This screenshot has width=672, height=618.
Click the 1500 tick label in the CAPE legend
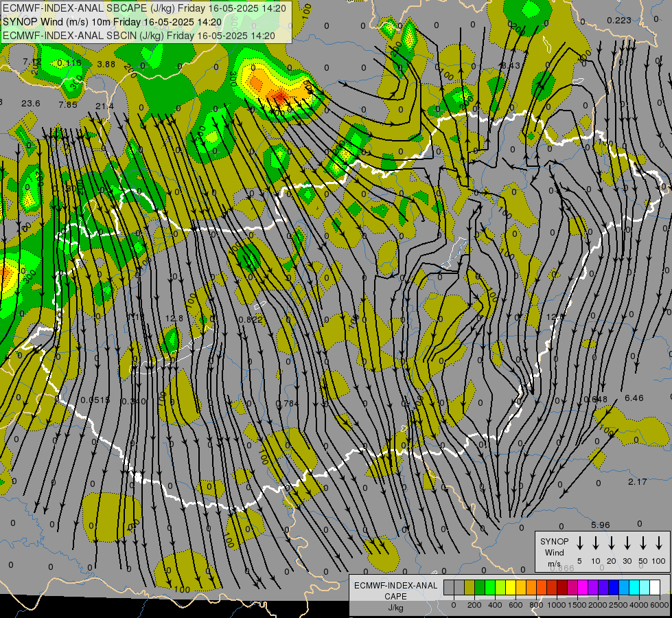[577, 605]
